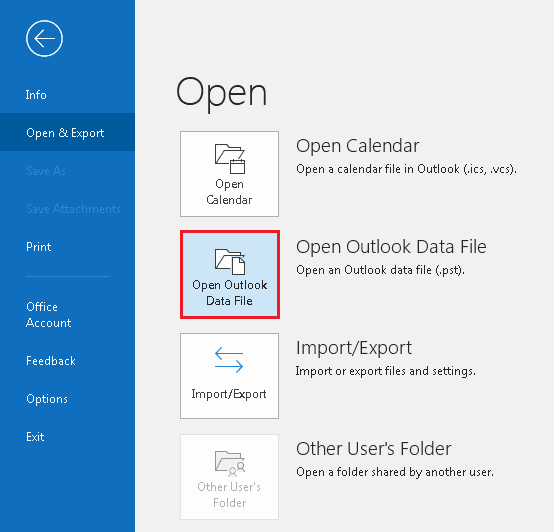Image resolution: width=554 pixels, height=532 pixels.
Task: Click the Import/Export heading text
Action: (x=354, y=348)
